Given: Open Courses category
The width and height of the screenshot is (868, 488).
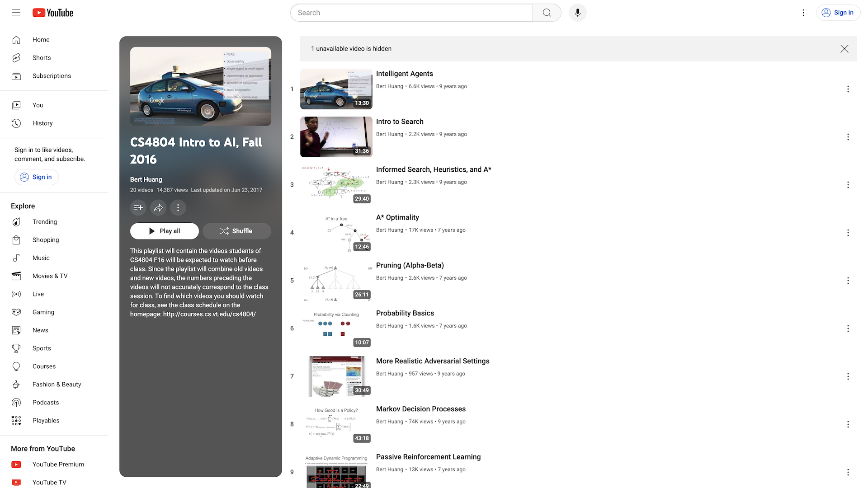Looking at the screenshot, I should (x=54, y=366).
